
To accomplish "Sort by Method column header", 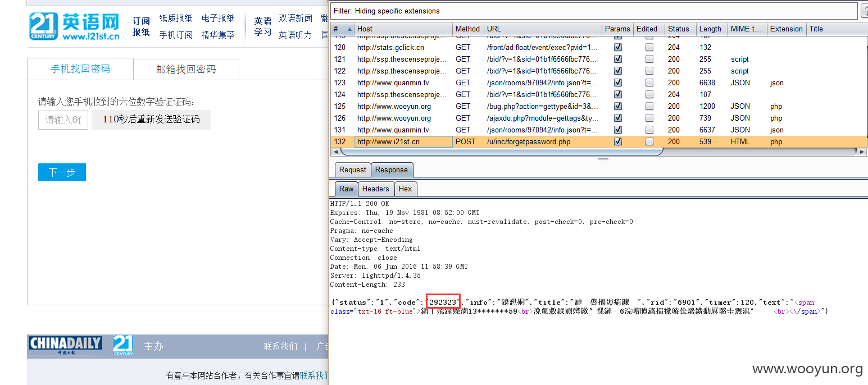I will coord(468,29).
